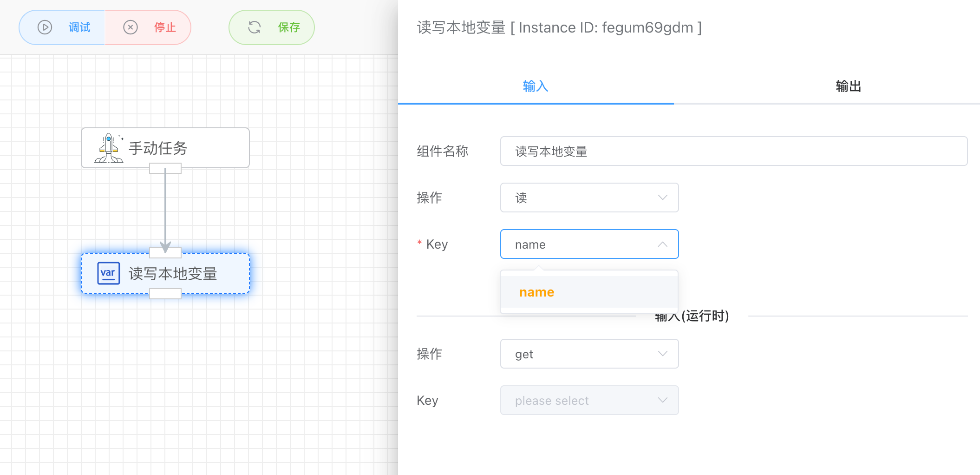
Task: Open the runtime 操作 dropdown showing get
Action: click(x=589, y=354)
